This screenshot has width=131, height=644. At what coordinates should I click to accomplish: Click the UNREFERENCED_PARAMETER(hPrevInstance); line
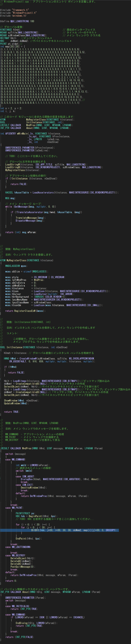click(x=30, y=147)
